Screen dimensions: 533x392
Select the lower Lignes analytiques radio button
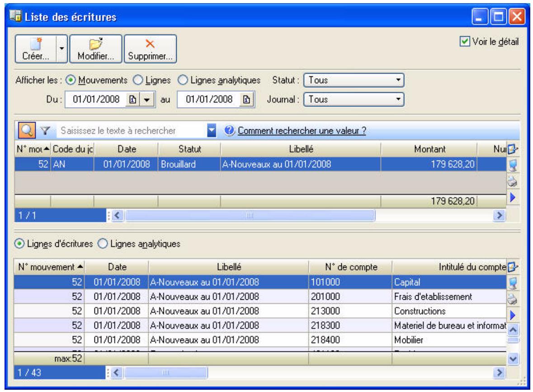103,243
